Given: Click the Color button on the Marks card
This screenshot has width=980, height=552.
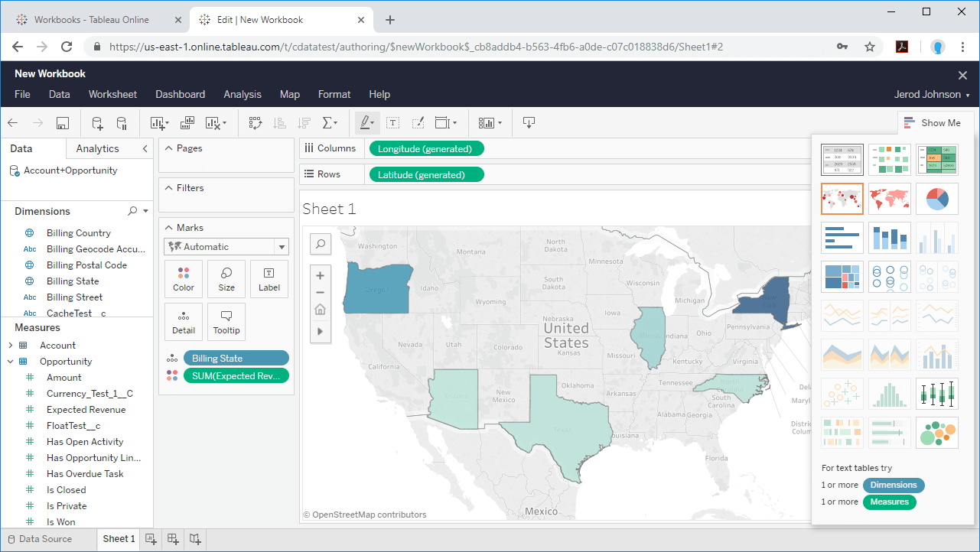Looking at the screenshot, I should coord(184,279).
